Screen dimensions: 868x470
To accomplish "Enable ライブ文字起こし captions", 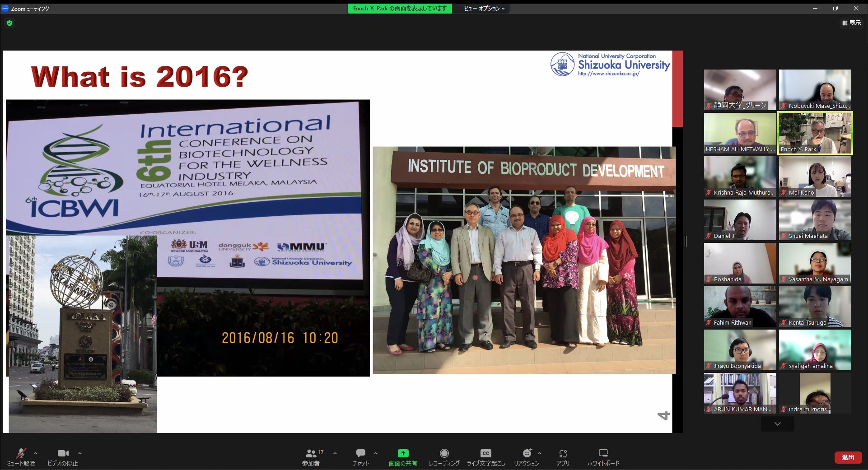I will point(486,456).
